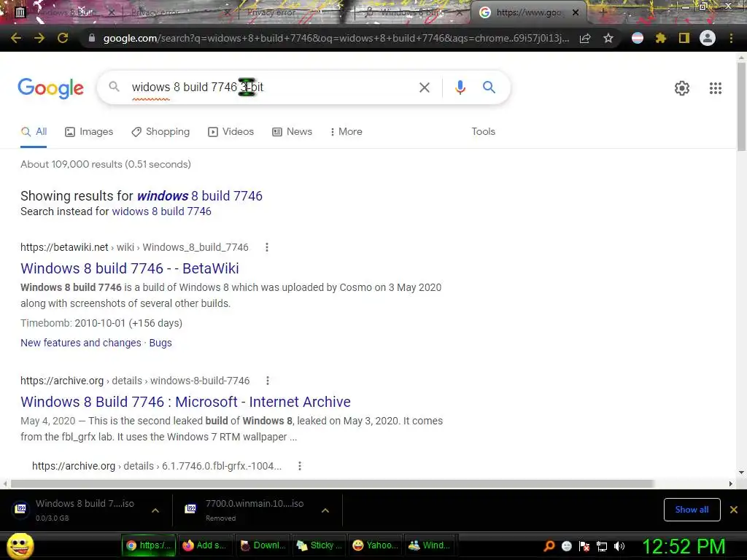Screen dimensions: 747x560
Task: Go back to the previous page
Action: tap(16, 38)
